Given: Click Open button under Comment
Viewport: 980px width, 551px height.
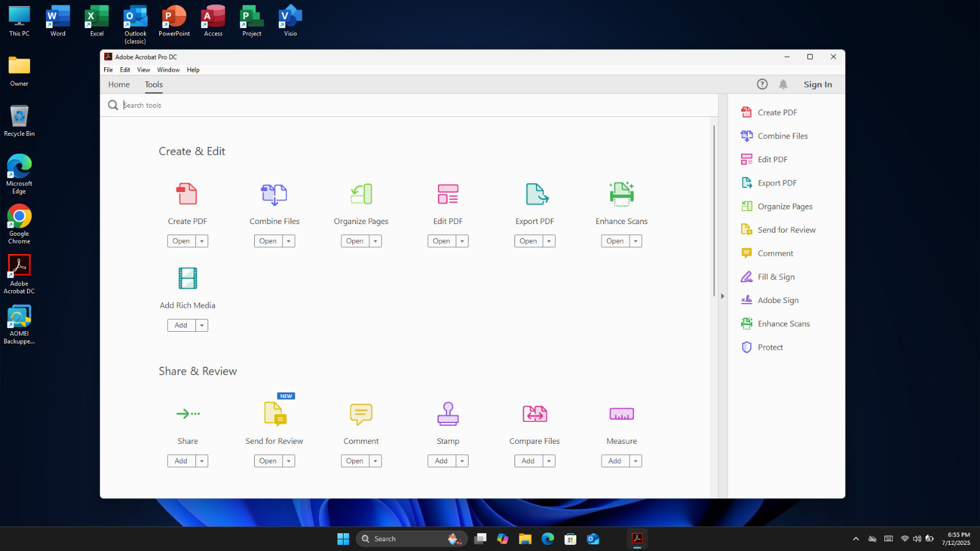Looking at the screenshot, I should (355, 461).
